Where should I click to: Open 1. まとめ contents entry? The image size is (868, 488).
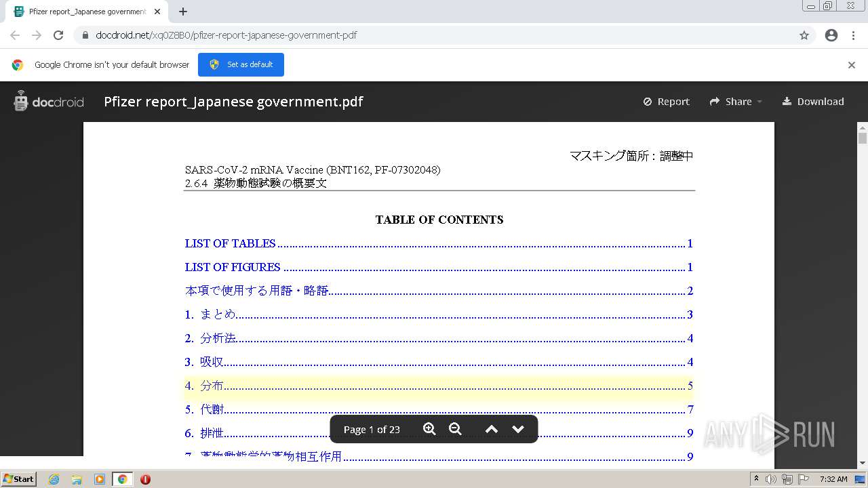(x=439, y=314)
